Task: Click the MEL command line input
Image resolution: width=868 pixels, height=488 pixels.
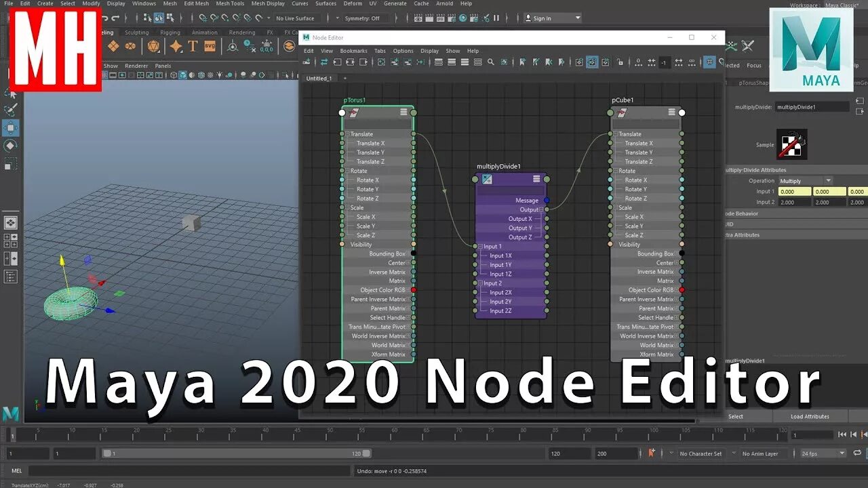Action: (x=190, y=470)
